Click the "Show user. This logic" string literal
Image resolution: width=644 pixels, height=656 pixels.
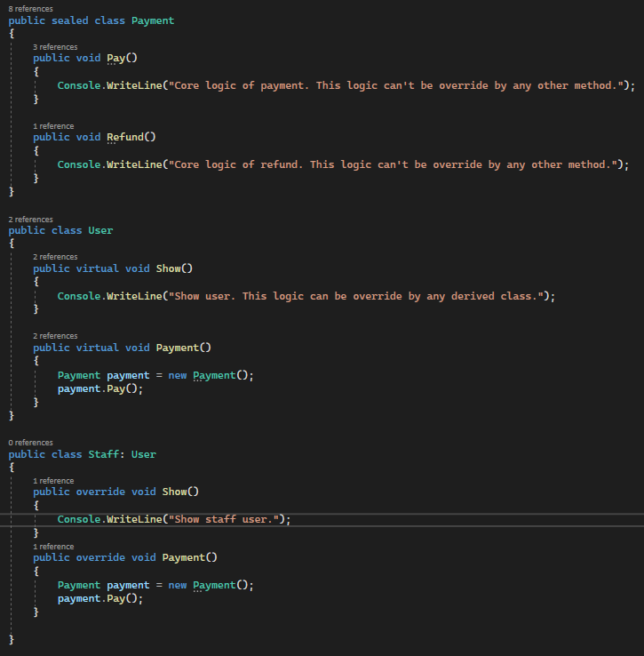pos(355,296)
